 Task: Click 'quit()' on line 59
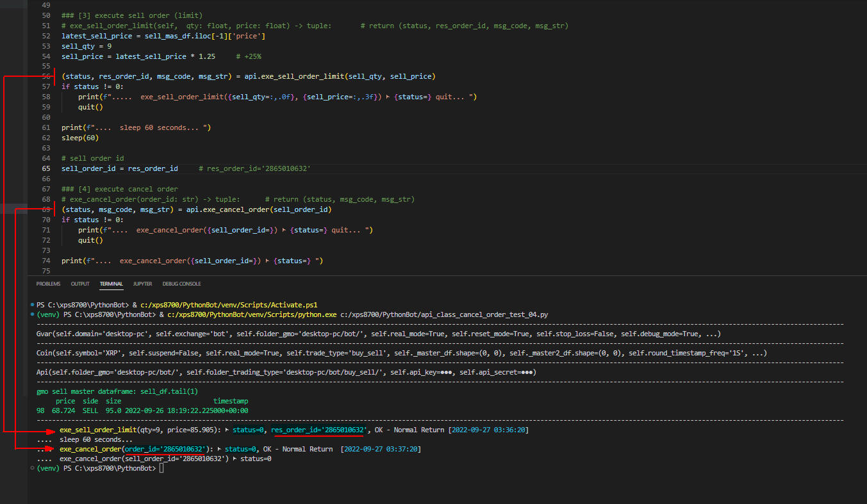(x=90, y=108)
